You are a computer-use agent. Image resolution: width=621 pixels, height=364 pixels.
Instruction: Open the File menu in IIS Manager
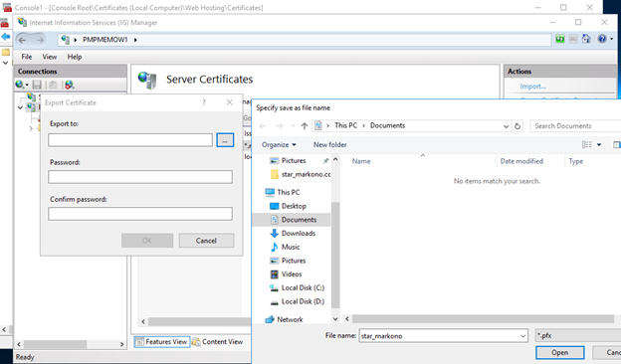27,57
